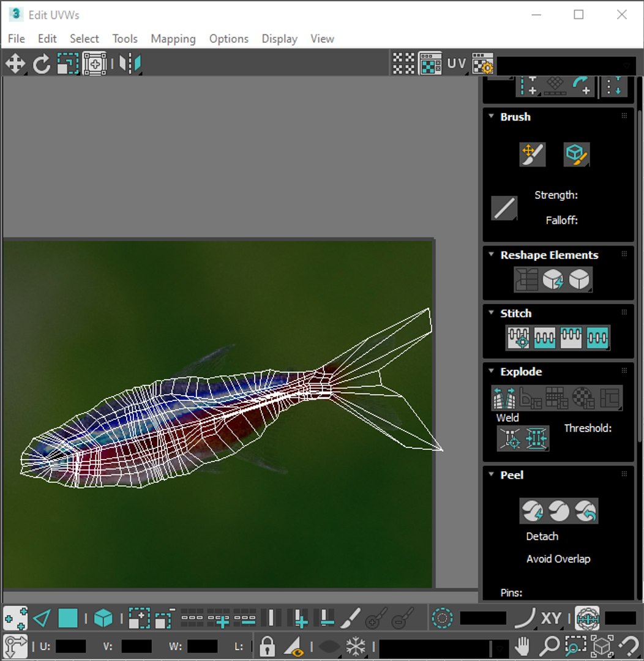Screen dimensions: 644x661
Task: Select the Zoom magnifier tool
Action: click(x=549, y=646)
